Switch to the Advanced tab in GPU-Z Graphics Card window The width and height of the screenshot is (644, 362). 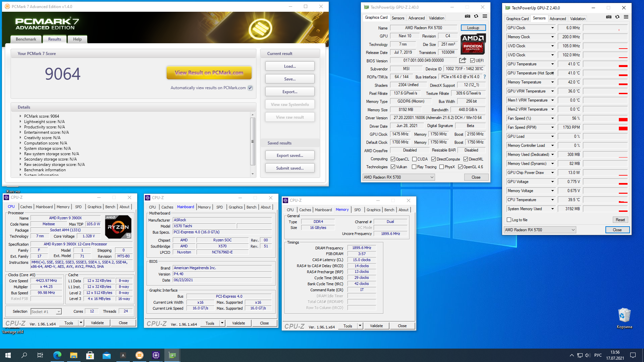[417, 18]
